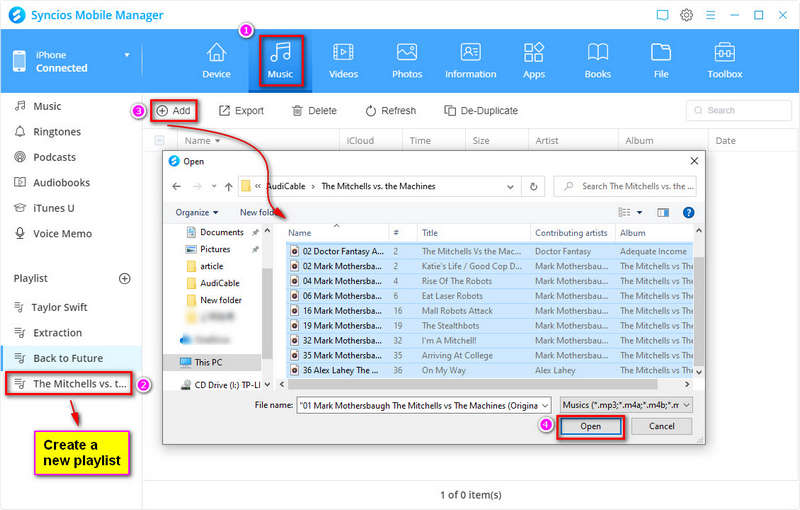Add a new playlist with plus icon
Viewport: 800px width, 510px height.
[x=124, y=278]
